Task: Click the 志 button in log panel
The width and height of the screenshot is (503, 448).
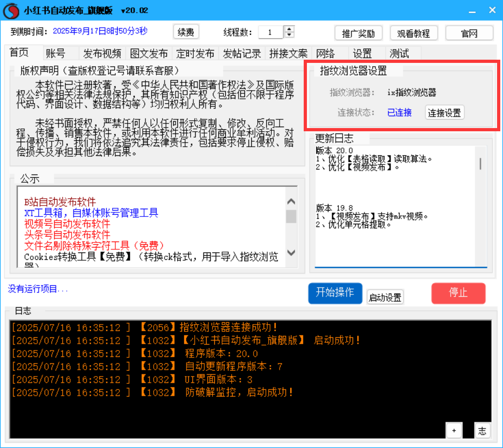Action: pyautogui.click(x=482, y=431)
